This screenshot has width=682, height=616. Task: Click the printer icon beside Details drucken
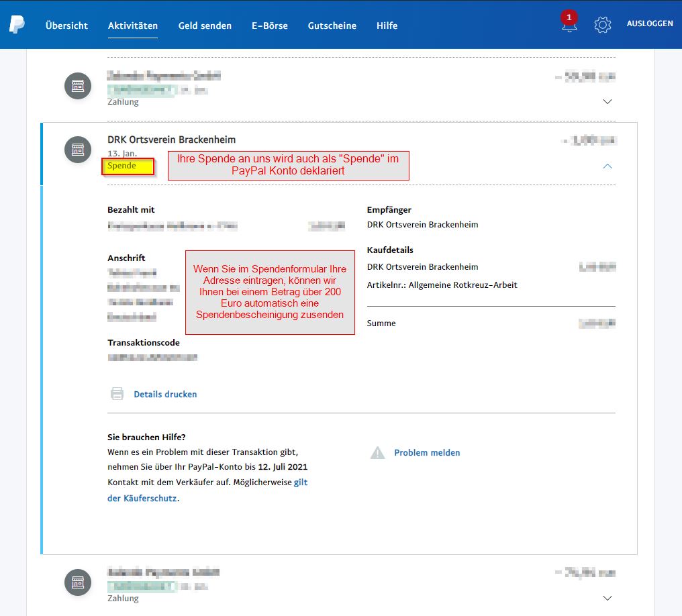(117, 394)
